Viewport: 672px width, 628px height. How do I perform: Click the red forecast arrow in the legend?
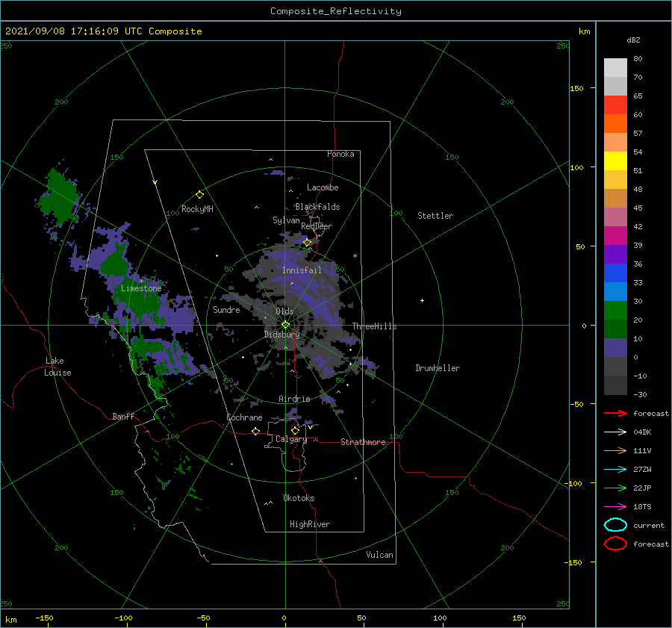coord(615,413)
